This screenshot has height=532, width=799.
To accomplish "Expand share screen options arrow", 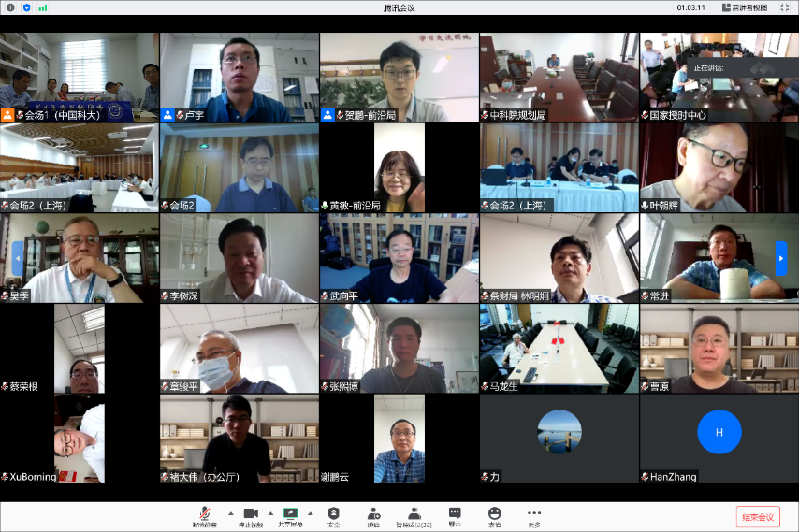I will click(311, 512).
